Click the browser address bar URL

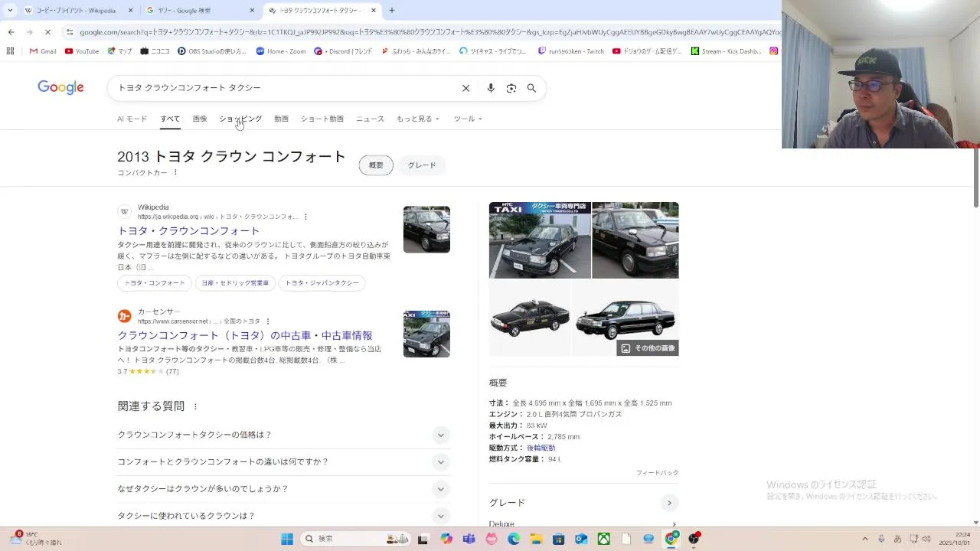pos(429,32)
